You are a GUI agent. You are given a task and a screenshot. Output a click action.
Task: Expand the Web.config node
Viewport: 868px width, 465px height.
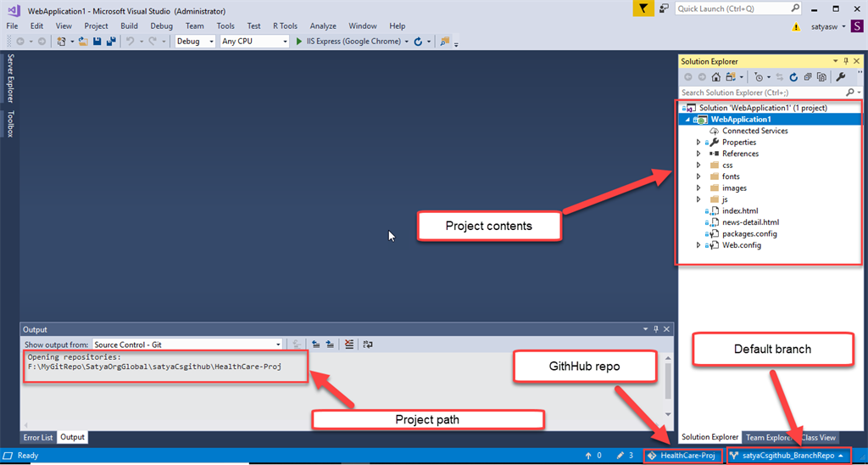(x=698, y=245)
